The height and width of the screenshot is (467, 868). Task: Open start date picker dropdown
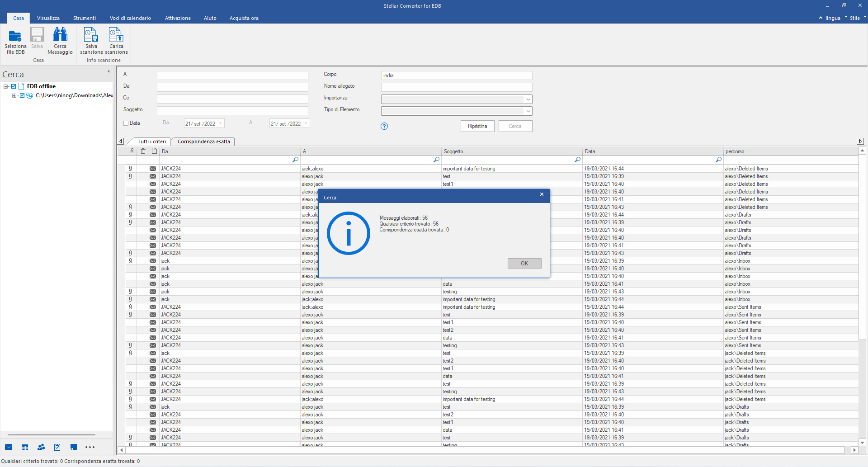point(221,123)
